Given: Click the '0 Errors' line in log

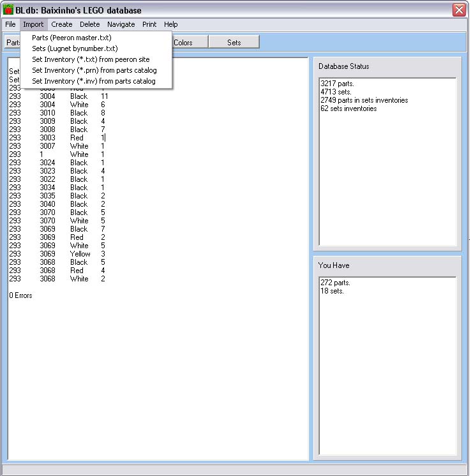Looking at the screenshot, I should [x=20, y=295].
